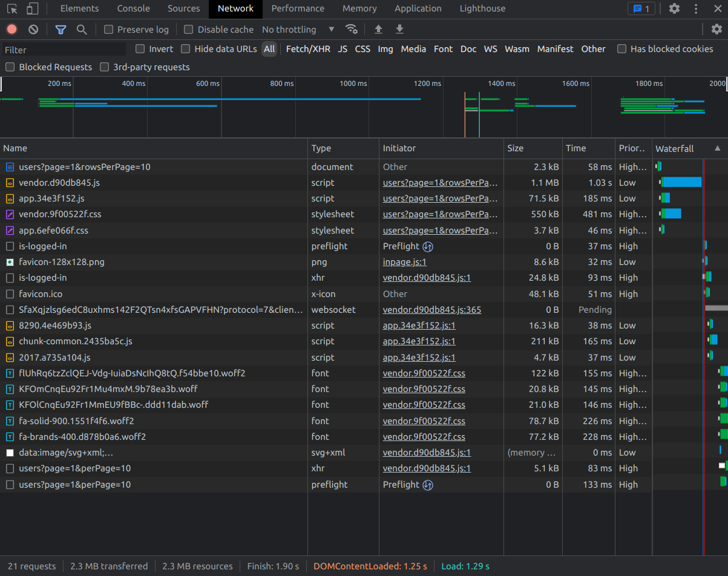Click the record network log button

click(11, 29)
